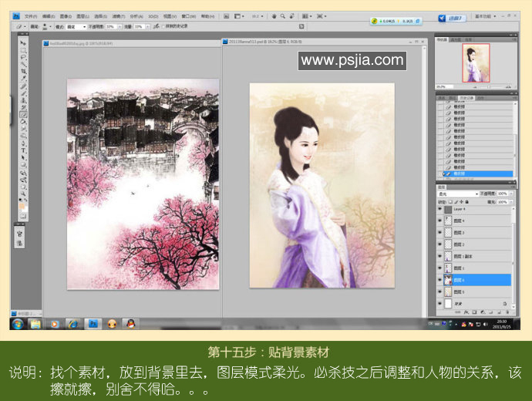
Task: Click the QQ penguin taskbar icon
Action: (130, 324)
